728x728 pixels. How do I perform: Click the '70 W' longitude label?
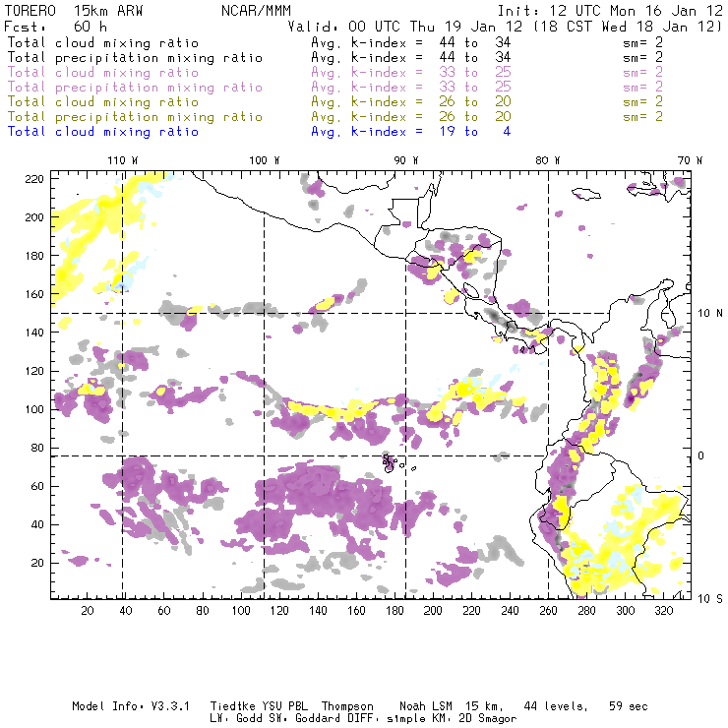point(690,160)
